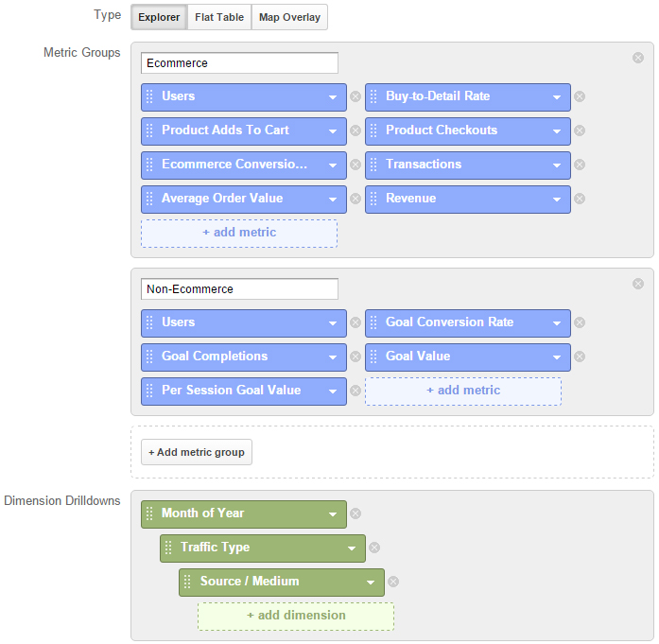Add a metric to Ecommerce group
The image size is (659, 644).
coord(239,234)
